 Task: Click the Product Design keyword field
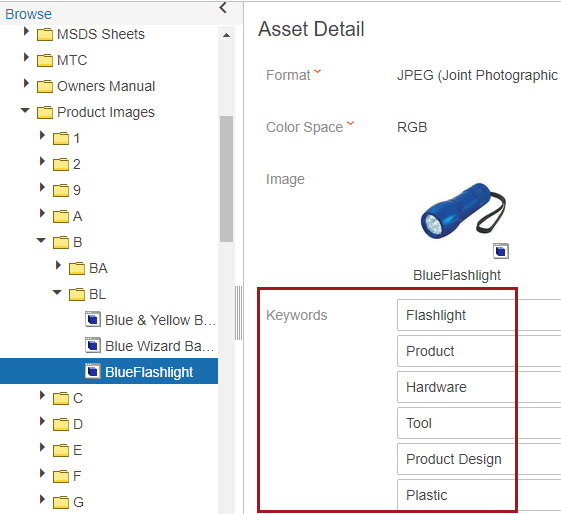click(479, 459)
